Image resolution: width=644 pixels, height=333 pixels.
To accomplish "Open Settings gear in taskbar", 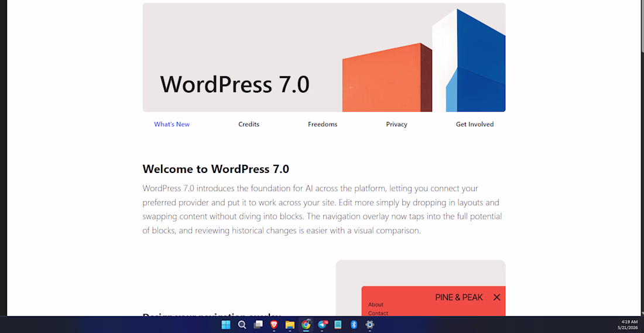I will [369, 325].
